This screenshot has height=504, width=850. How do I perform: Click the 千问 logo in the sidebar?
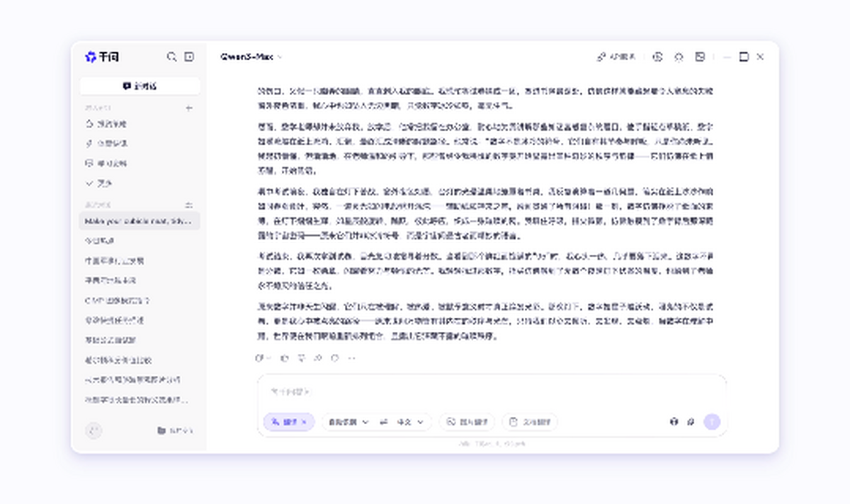pos(101,57)
